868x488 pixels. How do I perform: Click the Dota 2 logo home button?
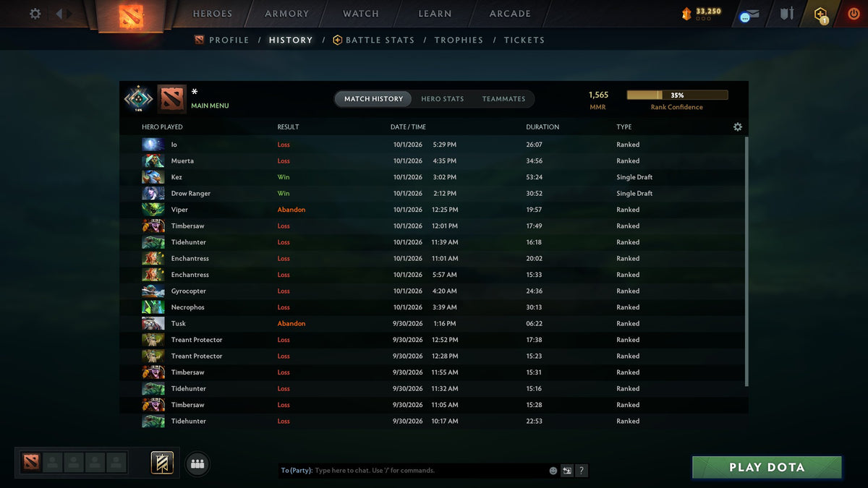pyautogui.click(x=131, y=16)
